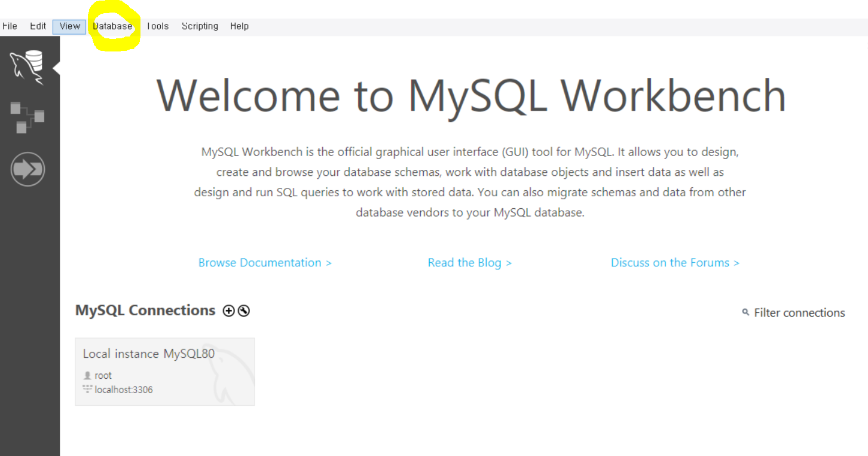This screenshot has width=868, height=456.
Task: Open the MySQL connections home sidebar icon
Action: (27, 67)
